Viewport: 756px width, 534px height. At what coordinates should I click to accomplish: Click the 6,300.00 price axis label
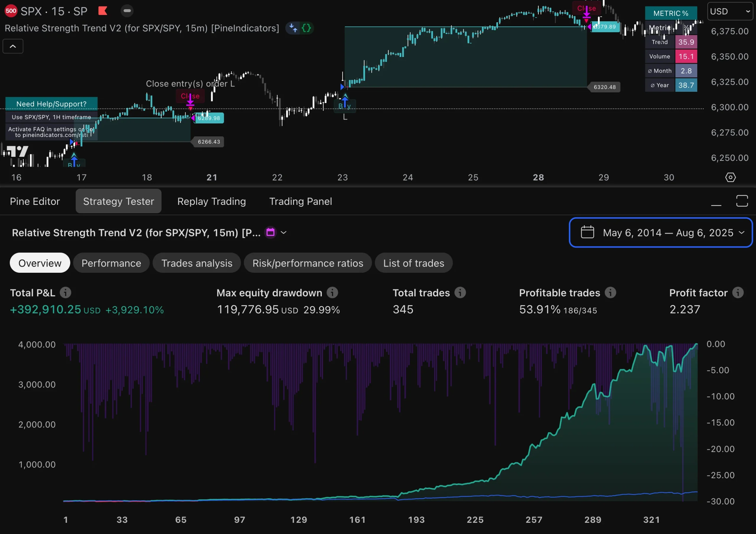pos(730,107)
